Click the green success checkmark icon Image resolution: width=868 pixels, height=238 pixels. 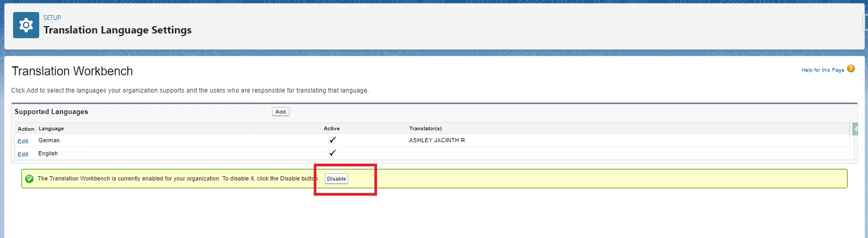[29, 179]
